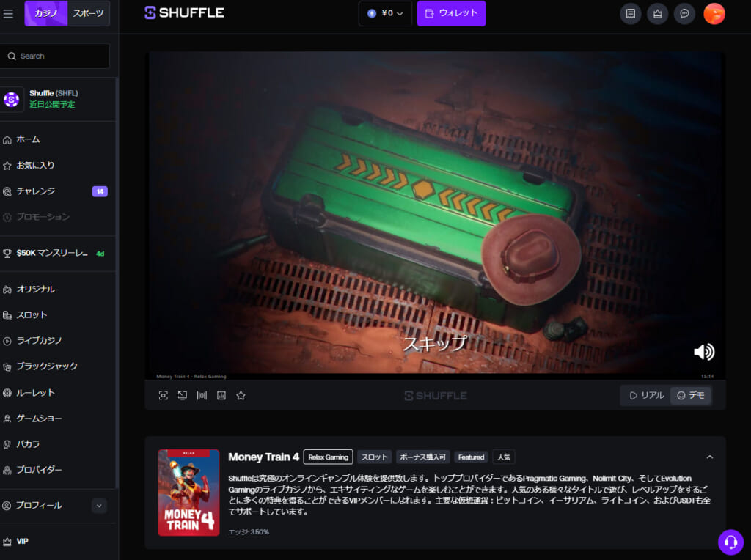The image size is (751, 560).
Task: Favorite the game with star icon
Action: 241,395
